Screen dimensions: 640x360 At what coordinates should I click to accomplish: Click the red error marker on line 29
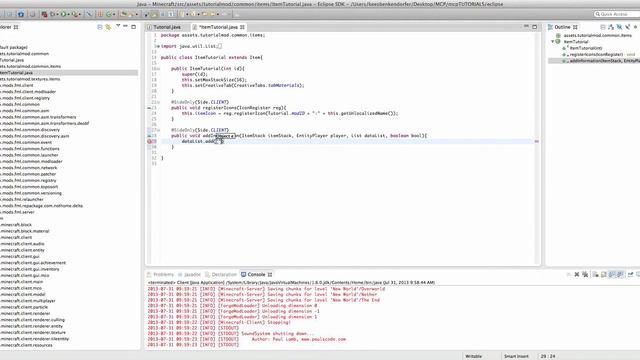149,141
